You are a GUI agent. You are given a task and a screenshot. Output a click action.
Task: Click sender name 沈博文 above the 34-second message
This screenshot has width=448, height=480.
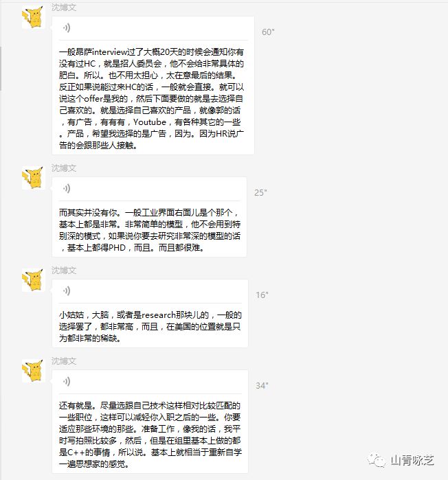[x=64, y=361]
